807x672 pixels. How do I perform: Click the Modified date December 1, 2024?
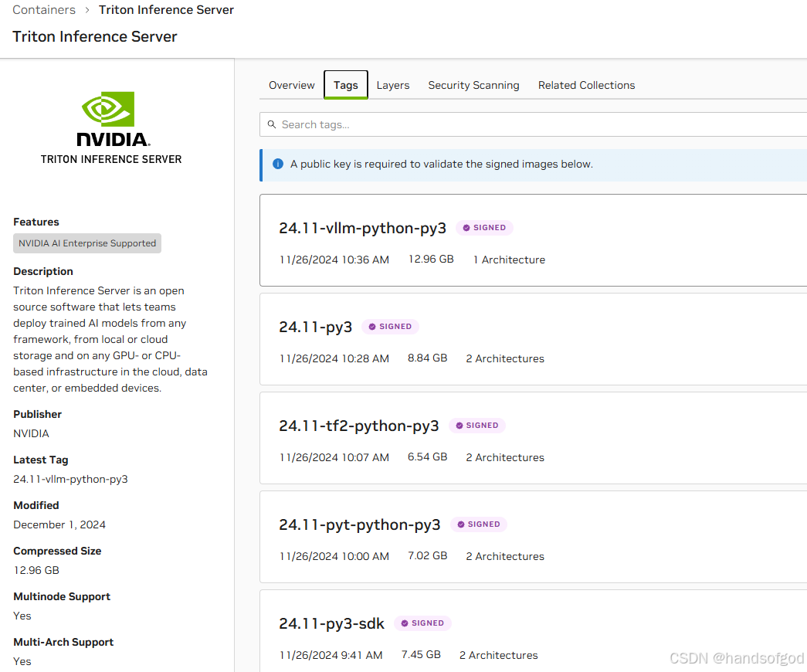coord(59,524)
